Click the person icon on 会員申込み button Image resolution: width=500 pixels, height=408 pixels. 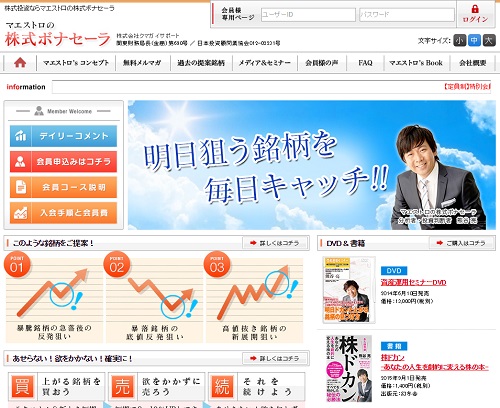click(x=20, y=162)
